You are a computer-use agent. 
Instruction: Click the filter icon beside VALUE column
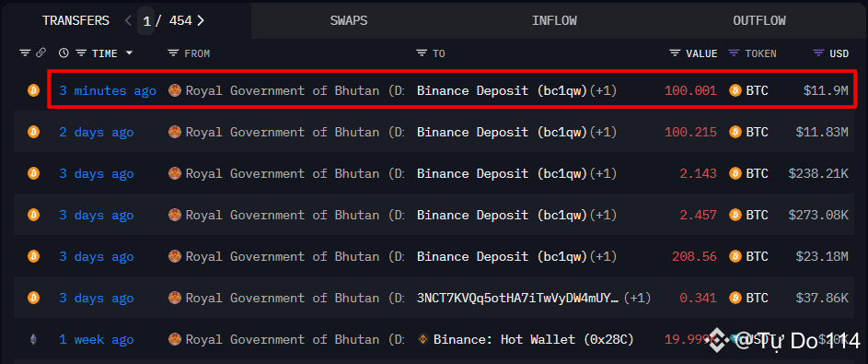(x=675, y=53)
